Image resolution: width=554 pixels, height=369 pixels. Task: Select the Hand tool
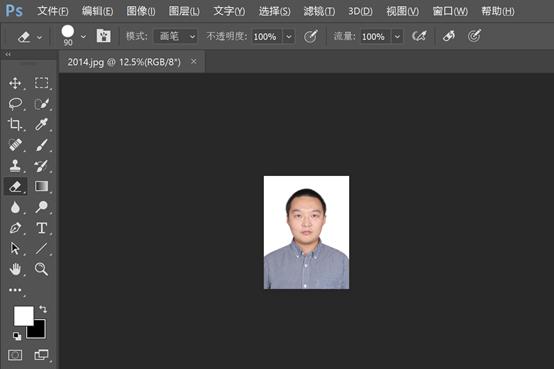15,269
